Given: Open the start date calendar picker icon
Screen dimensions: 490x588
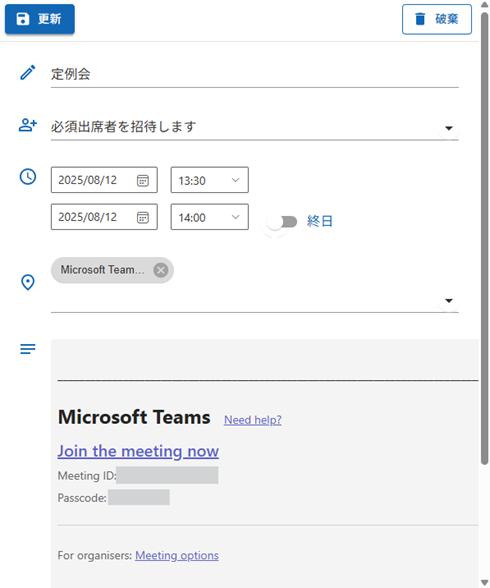Looking at the screenshot, I should pyautogui.click(x=142, y=180).
